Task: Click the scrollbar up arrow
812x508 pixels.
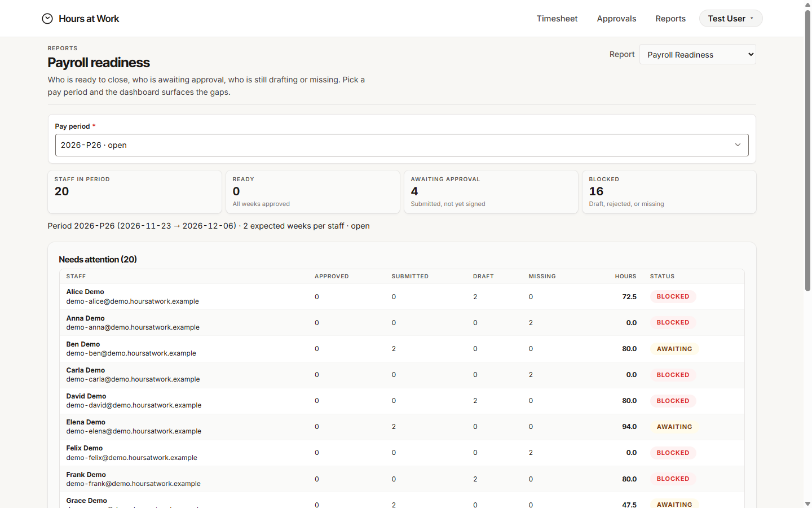Action: click(807, 4)
